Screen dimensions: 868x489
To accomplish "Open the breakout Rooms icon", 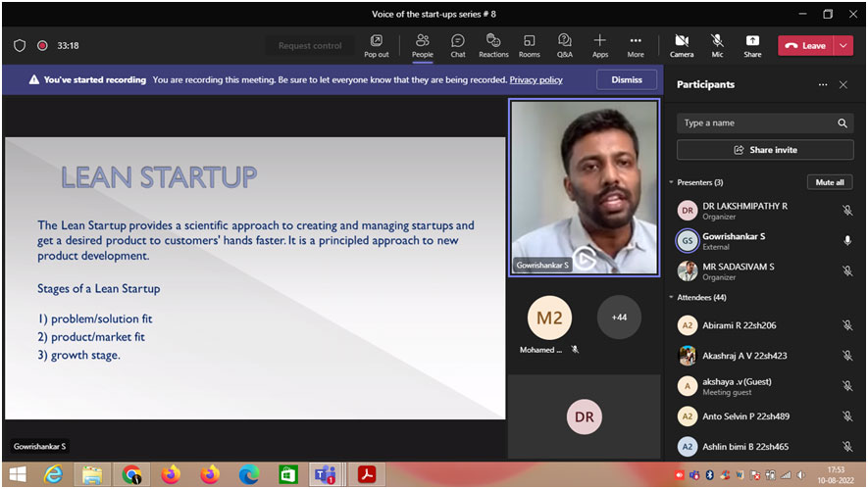I will click(530, 45).
